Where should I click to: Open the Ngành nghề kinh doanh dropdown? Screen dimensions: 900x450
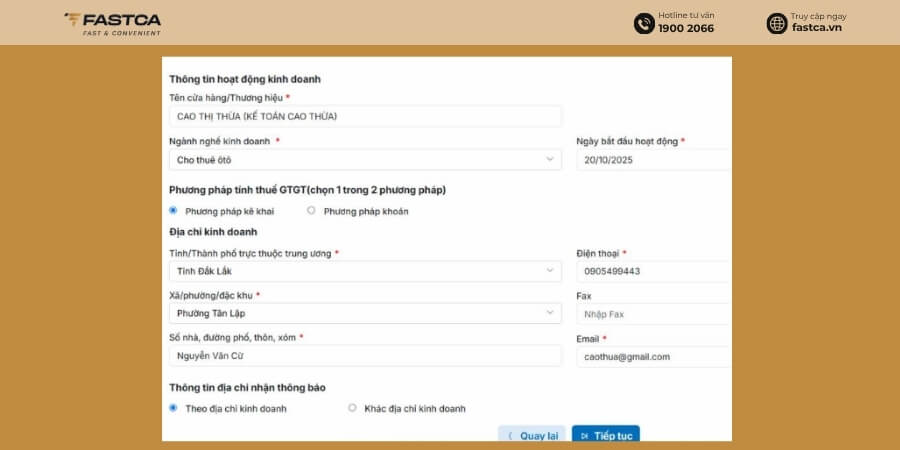tap(365, 160)
